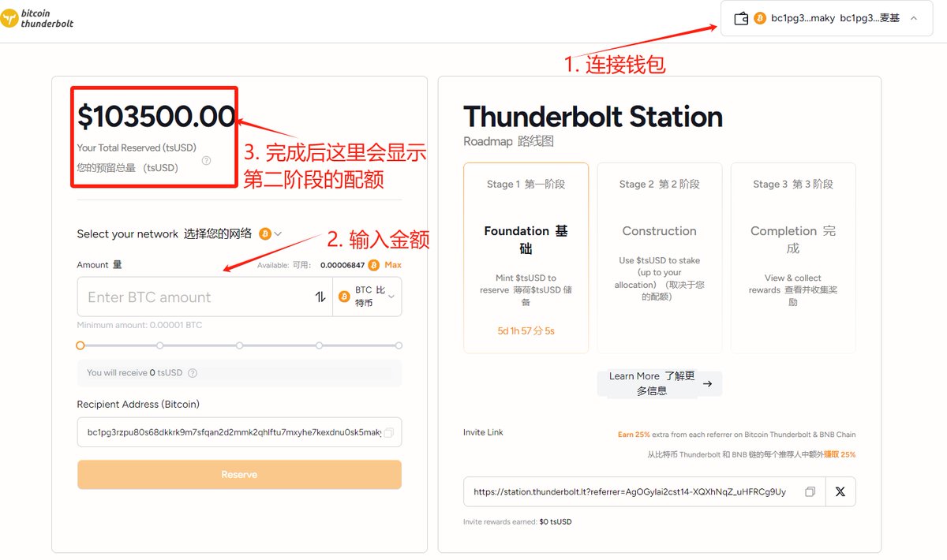Open the Select your network dropdown

pos(270,233)
